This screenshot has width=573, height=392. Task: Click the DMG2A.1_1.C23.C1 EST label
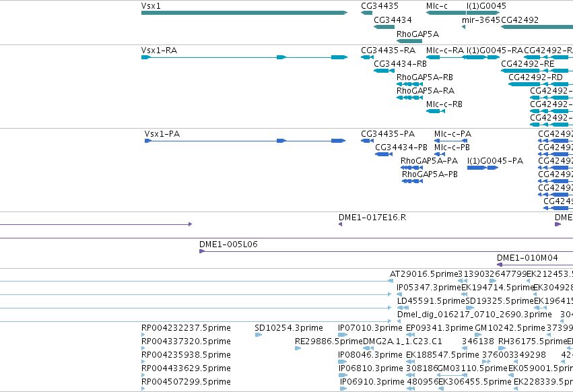pyautogui.click(x=403, y=341)
